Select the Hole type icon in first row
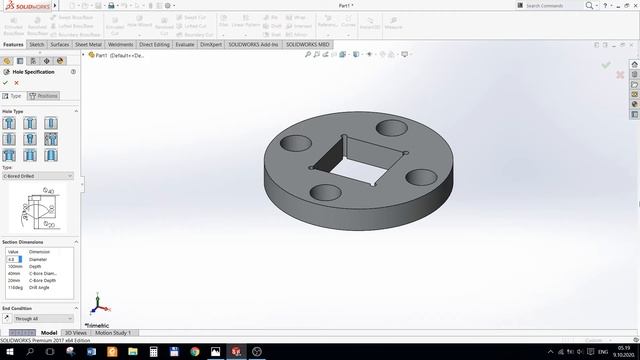The height and width of the screenshot is (360, 640). pos(51,123)
